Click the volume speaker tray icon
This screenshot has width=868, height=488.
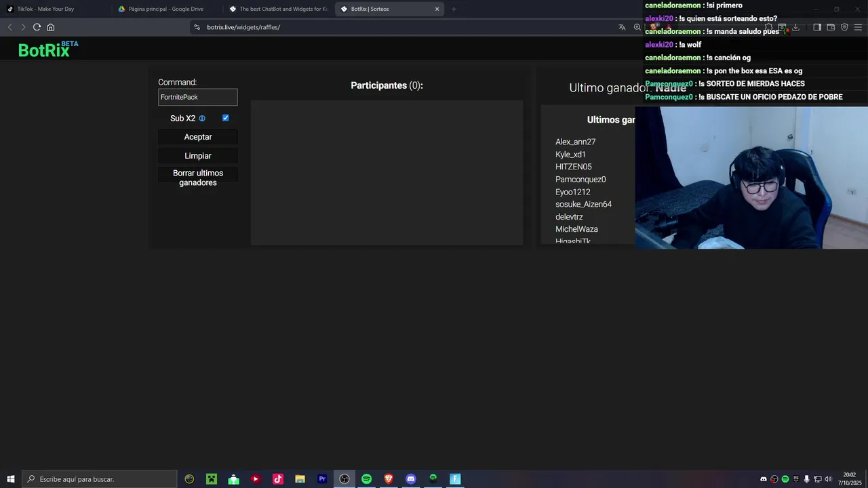click(x=828, y=479)
